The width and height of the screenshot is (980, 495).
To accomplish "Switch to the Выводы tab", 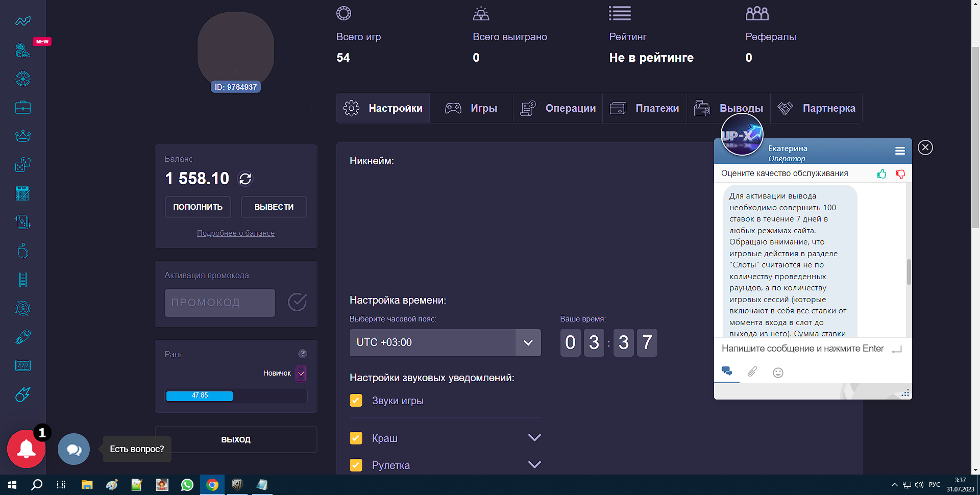I will [728, 108].
